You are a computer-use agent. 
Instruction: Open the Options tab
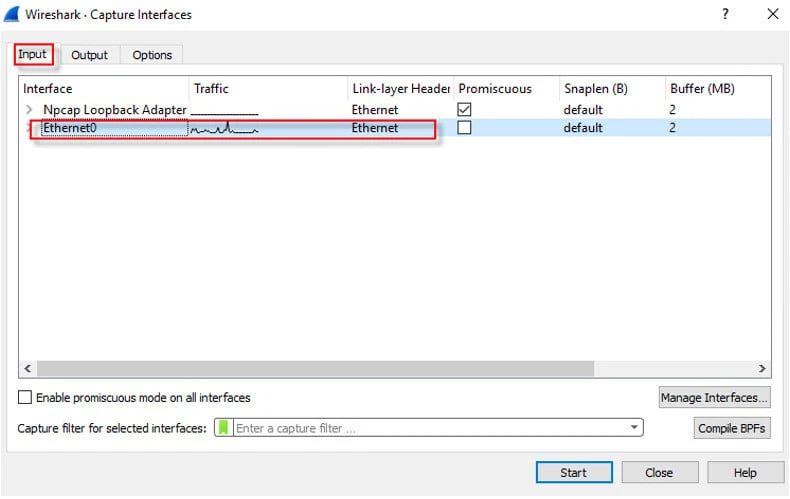coord(152,55)
